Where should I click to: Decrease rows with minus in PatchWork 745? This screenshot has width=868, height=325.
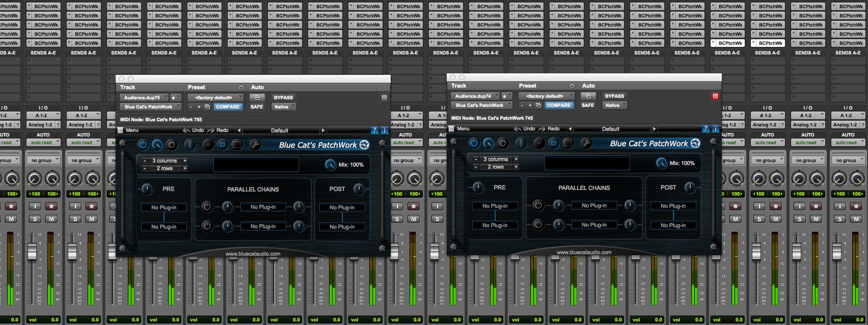coord(476,167)
